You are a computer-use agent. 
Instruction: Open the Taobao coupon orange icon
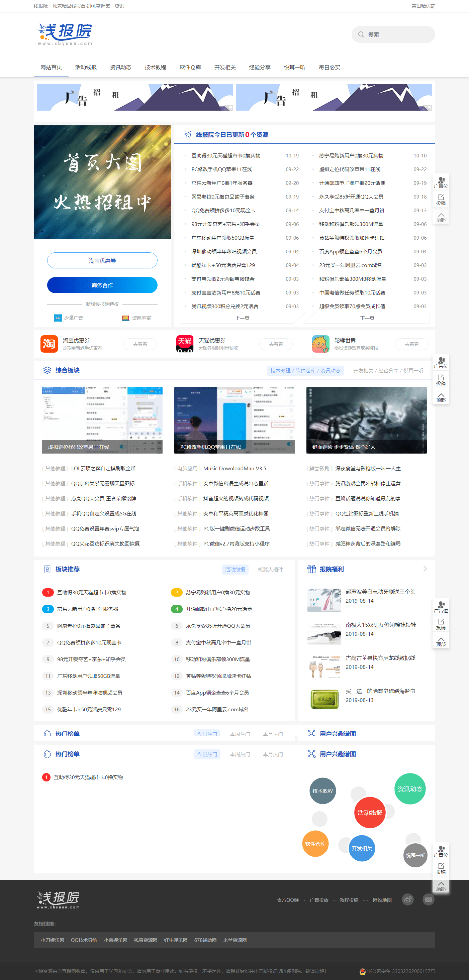click(x=49, y=344)
